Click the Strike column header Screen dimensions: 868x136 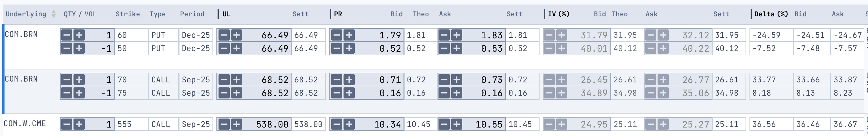pyautogui.click(x=127, y=14)
